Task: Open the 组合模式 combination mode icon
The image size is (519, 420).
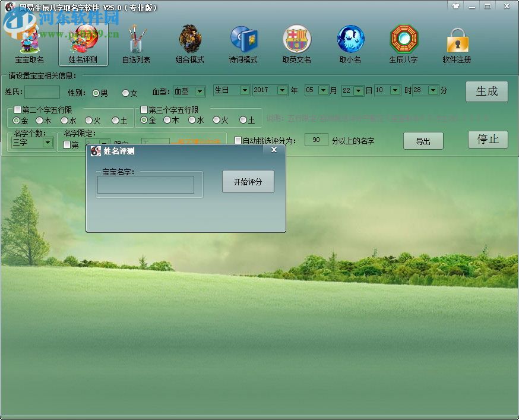Action: point(189,45)
